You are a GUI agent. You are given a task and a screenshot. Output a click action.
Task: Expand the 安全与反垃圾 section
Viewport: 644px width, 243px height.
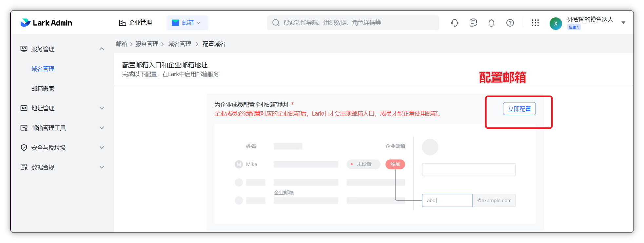102,147
